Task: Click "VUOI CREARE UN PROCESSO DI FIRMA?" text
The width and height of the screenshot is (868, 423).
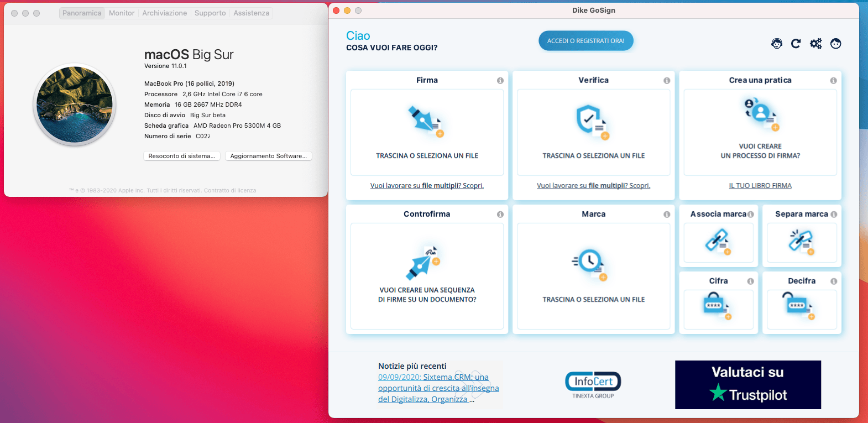Action: point(760,151)
